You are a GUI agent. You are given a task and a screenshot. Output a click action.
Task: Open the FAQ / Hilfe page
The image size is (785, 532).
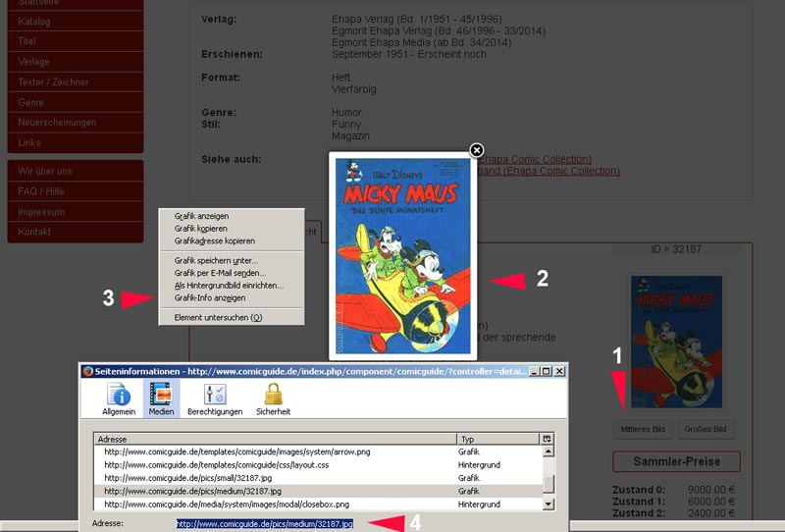tap(76, 191)
